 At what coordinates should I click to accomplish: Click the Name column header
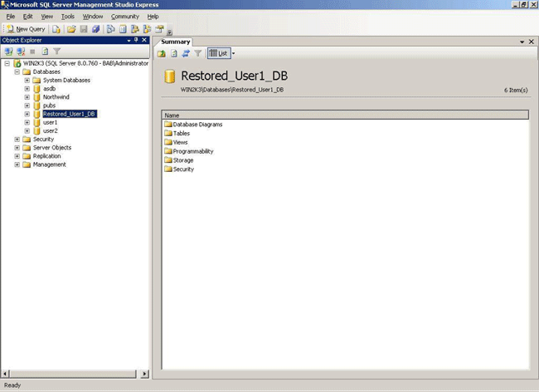point(345,115)
